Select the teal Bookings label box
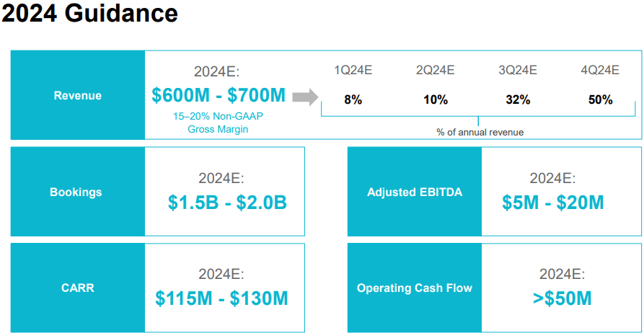644x333 pixels. coord(78,192)
